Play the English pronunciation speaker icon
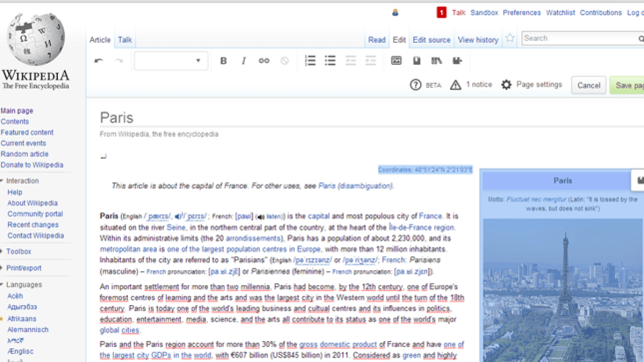Image resolution: width=644 pixels, height=362 pixels. pyautogui.click(x=178, y=217)
